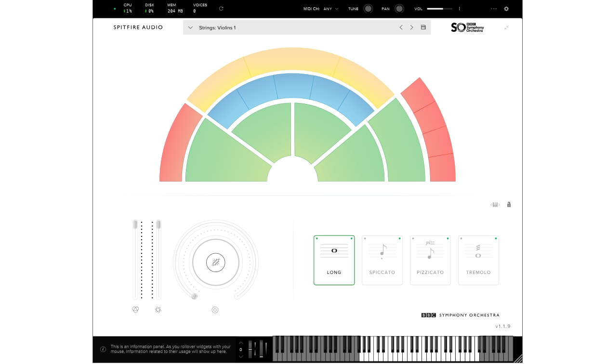Toggle the padlock icon above articulations
Screen dimensions: 607x364
509,205
